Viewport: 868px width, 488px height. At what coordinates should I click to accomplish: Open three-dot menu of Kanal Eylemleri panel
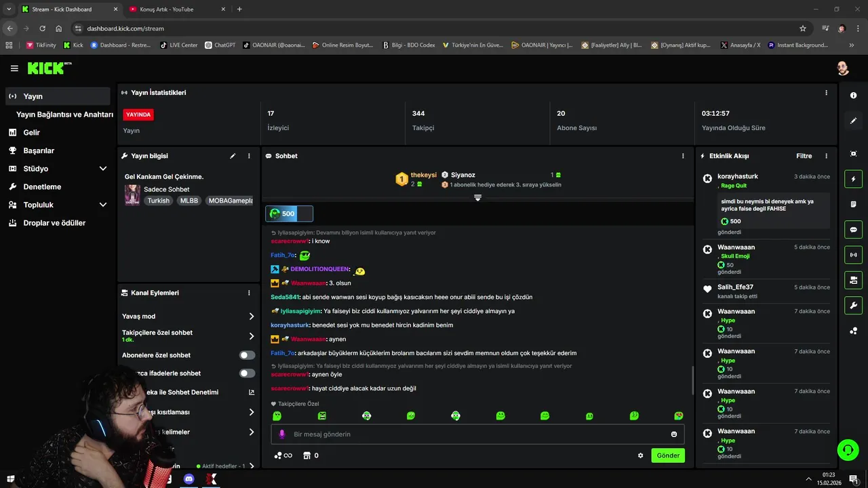(249, 293)
